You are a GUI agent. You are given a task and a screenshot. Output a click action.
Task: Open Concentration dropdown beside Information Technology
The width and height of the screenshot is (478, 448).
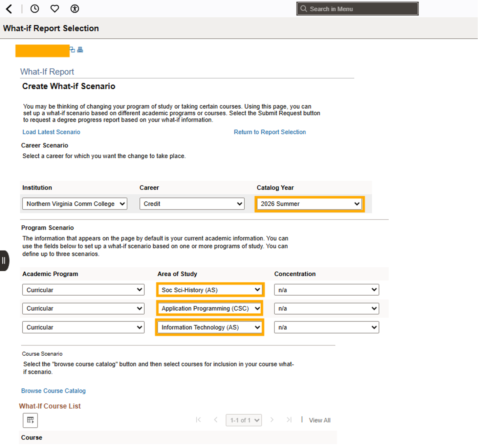pyautogui.click(x=327, y=327)
